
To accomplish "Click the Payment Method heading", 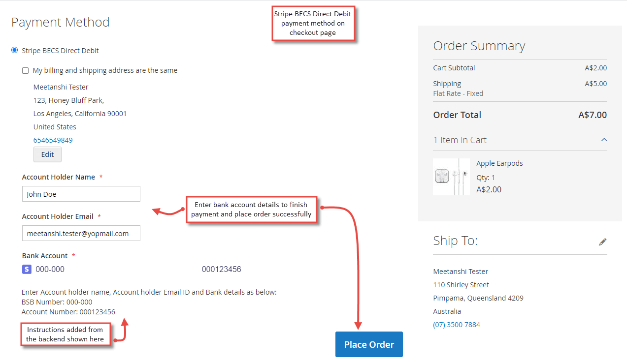I will 60,22.
